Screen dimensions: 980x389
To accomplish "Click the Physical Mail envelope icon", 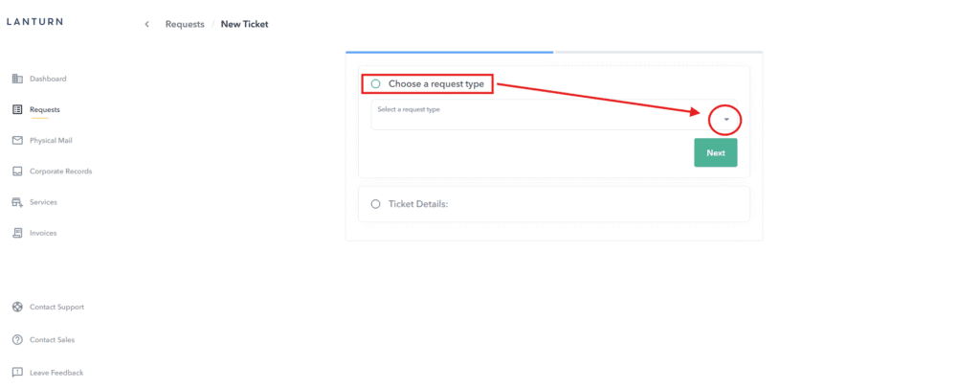I will (17, 141).
